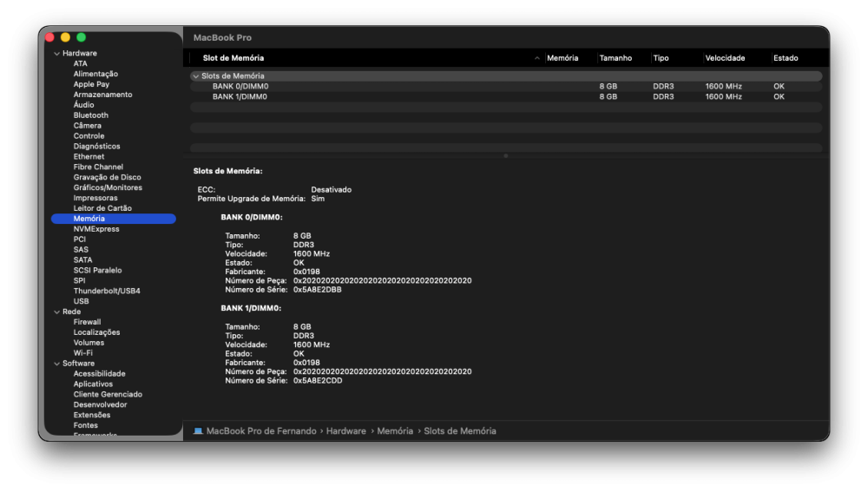Click the MacBook laptop icon in path bar
Image resolution: width=868 pixels, height=492 pixels.
point(198,431)
